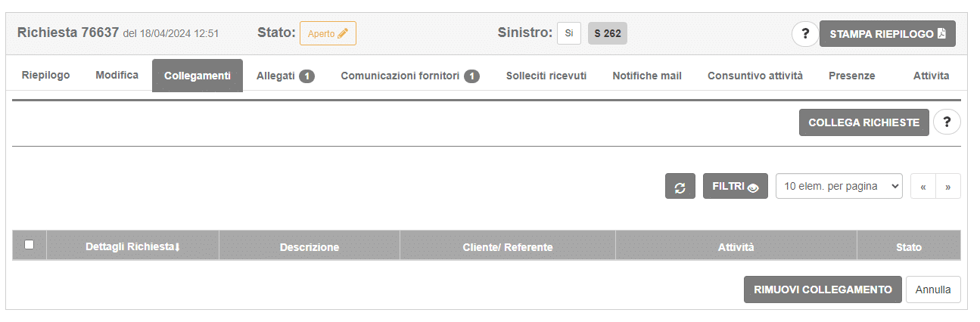Print summary with STAMPA RIEPILOGO

(x=888, y=34)
